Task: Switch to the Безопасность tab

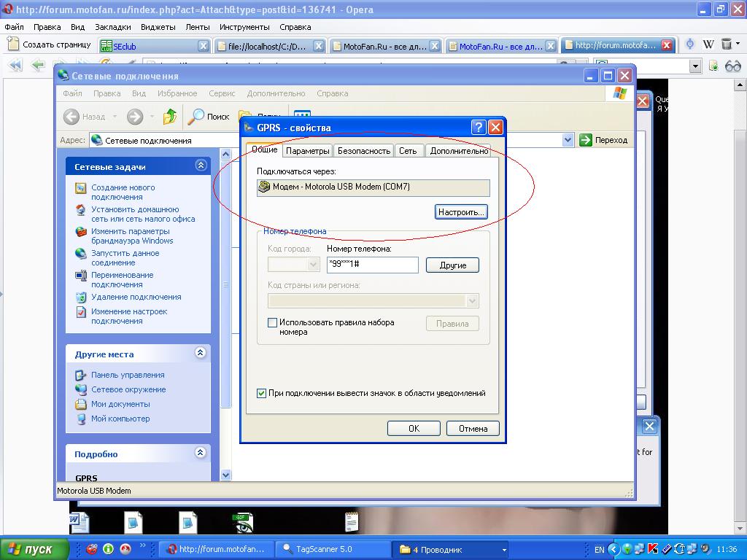Action: pos(364,151)
